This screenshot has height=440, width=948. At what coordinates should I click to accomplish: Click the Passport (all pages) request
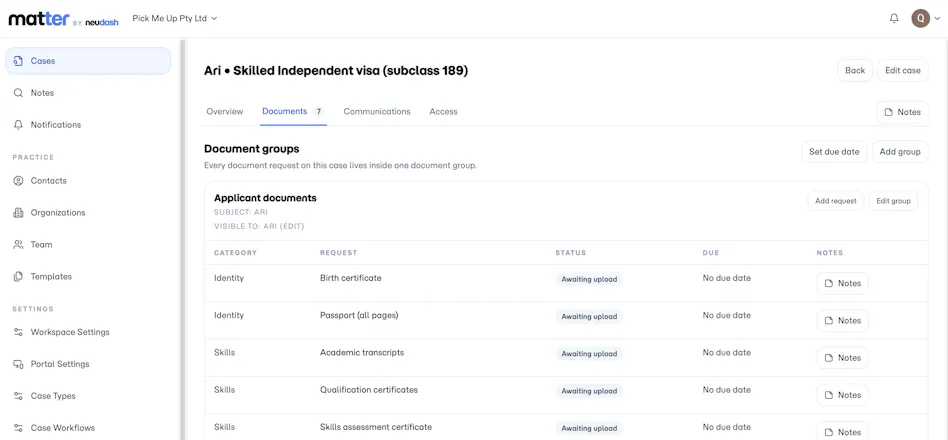pos(359,315)
